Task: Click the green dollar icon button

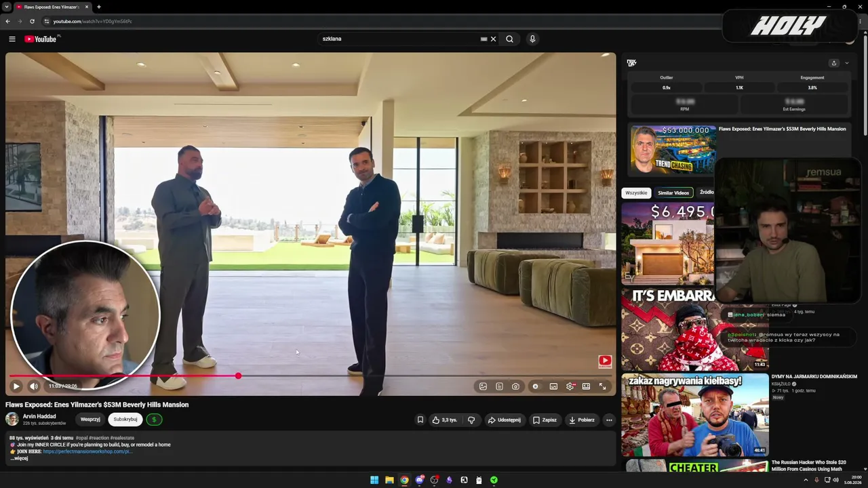Action: click(154, 420)
